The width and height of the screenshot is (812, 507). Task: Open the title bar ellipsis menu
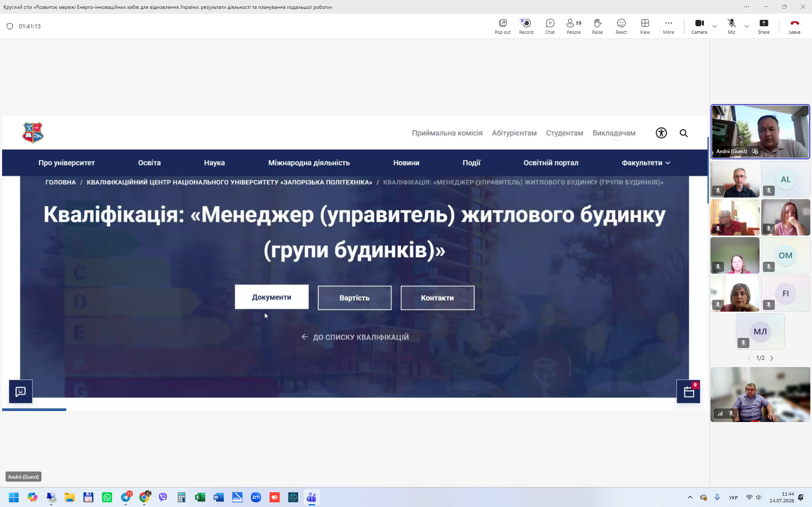[746, 7]
